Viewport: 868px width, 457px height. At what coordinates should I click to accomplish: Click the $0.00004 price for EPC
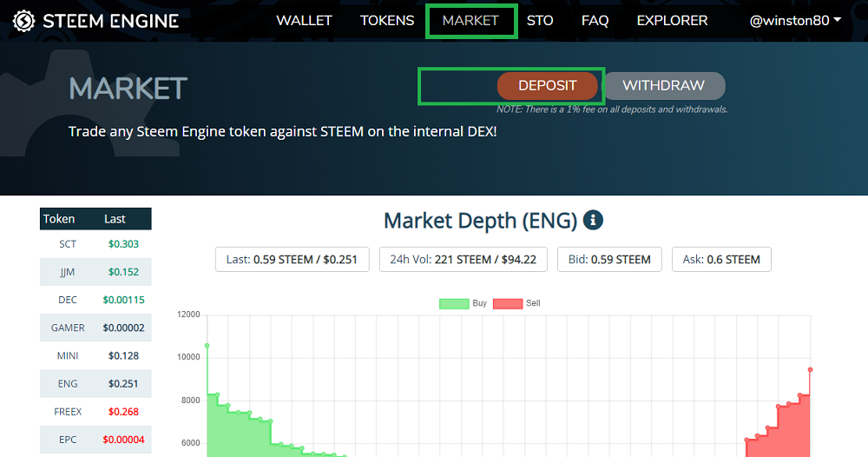(x=123, y=440)
